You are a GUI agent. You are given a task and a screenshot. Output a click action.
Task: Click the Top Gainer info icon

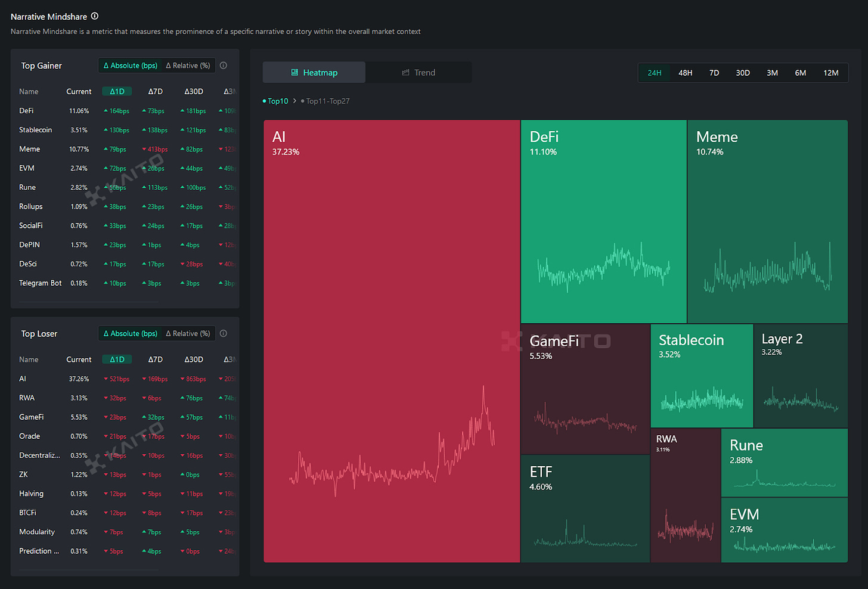coord(224,66)
